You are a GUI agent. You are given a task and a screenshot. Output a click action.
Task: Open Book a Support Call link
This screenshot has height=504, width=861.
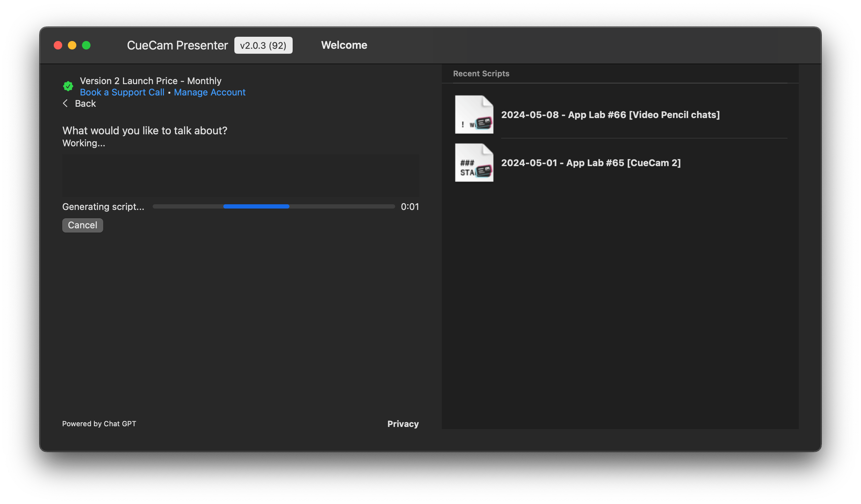pyautogui.click(x=122, y=92)
